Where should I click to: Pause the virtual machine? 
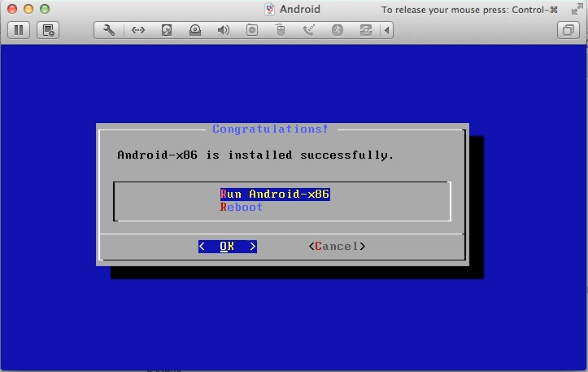pos(19,30)
